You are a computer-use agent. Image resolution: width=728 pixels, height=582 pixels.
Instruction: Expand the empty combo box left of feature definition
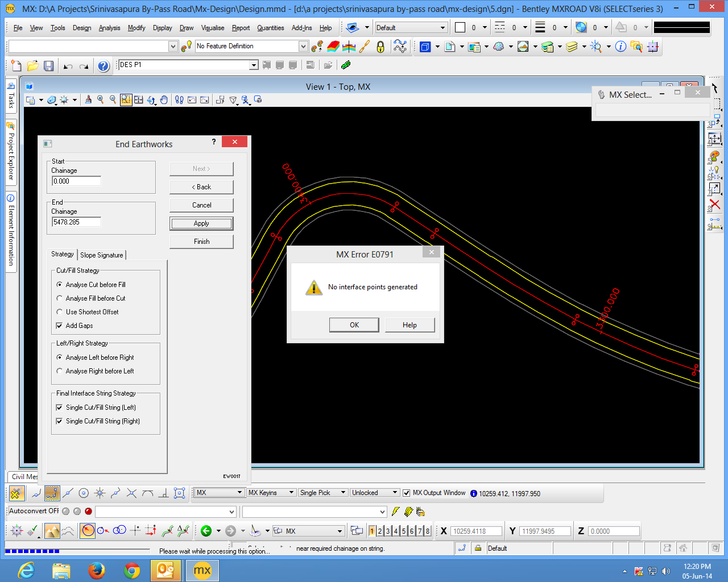pos(173,47)
